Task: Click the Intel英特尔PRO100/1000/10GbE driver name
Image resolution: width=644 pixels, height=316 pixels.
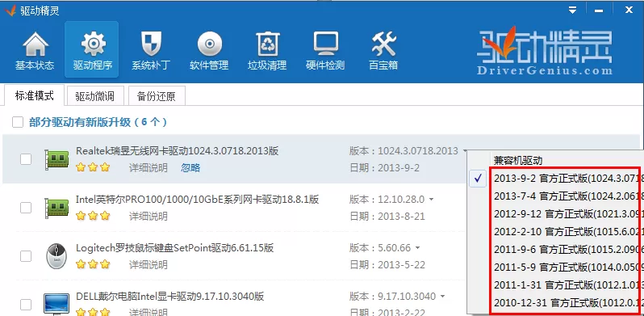Action: tap(198, 200)
